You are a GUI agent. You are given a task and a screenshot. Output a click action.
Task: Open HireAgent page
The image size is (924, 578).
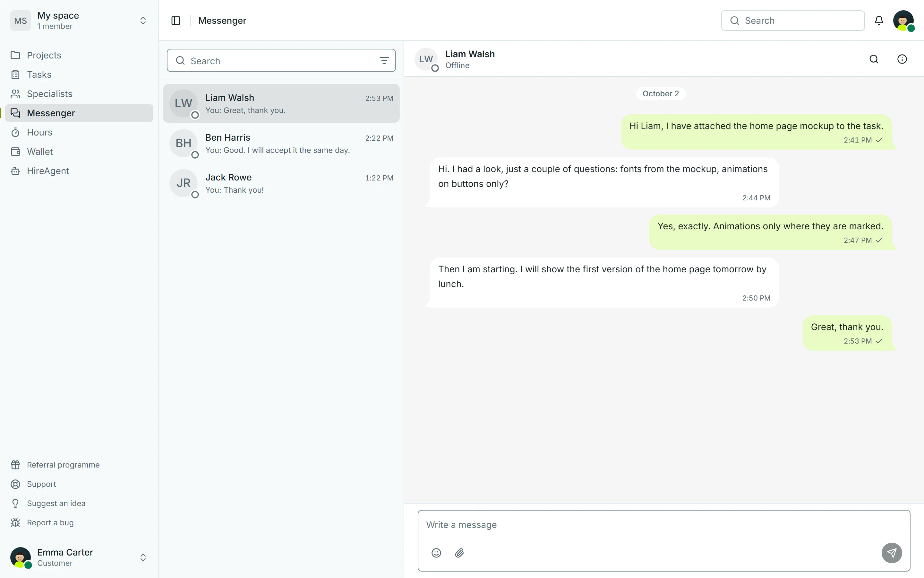point(79,171)
